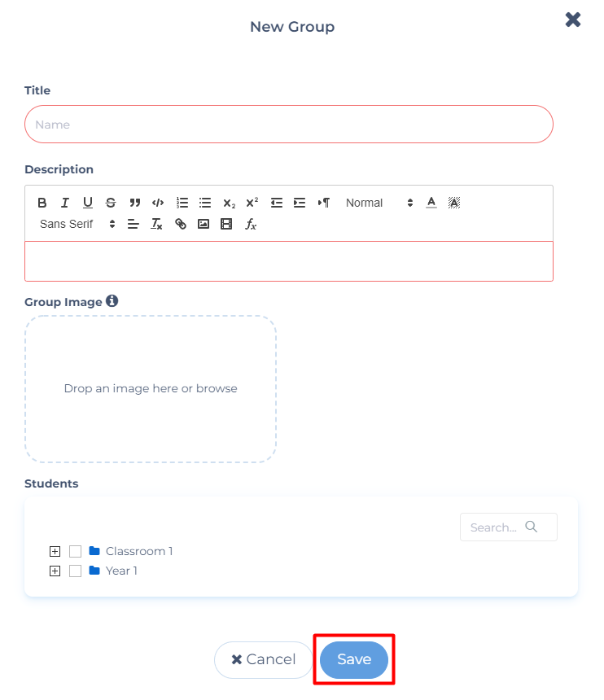Screen dimensions: 604x700
Task: Open the Normal heading size dropdown
Action: [x=379, y=203]
